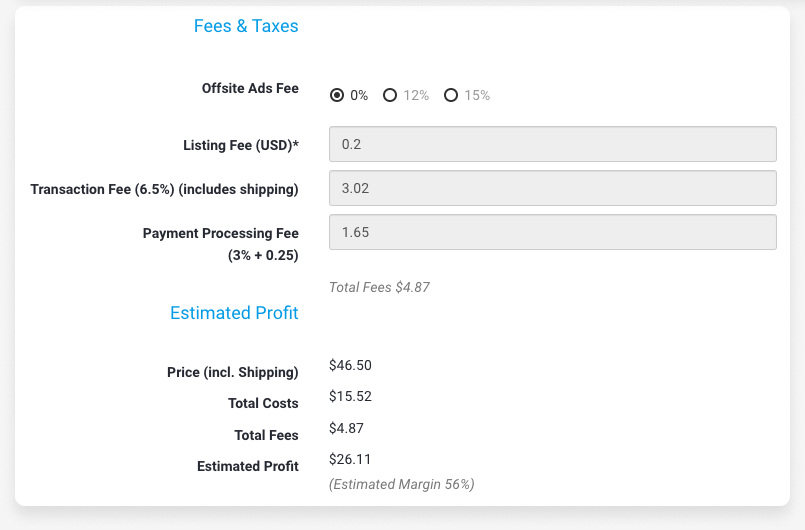Click the $46.50 price value

[x=350, y=365]
